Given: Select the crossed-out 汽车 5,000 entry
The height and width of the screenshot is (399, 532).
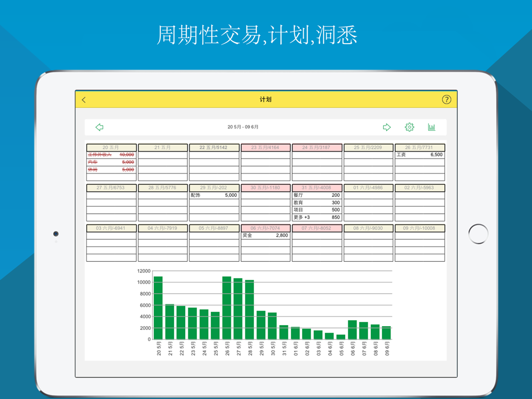Looking at the screenshot, I should coord(111,162).
